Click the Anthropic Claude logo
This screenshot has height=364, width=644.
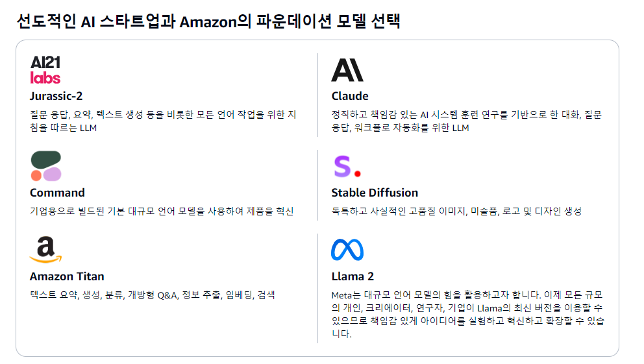347,70
